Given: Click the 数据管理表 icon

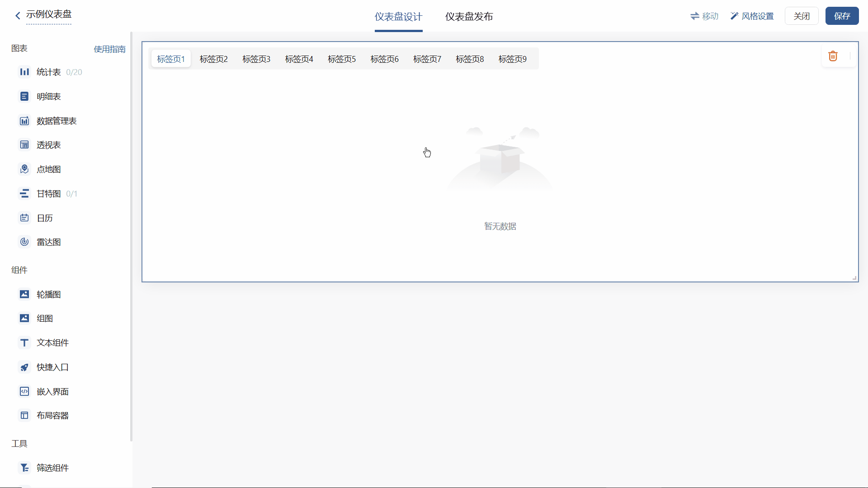Looking at the screenshot, I should tap(24, 121).
